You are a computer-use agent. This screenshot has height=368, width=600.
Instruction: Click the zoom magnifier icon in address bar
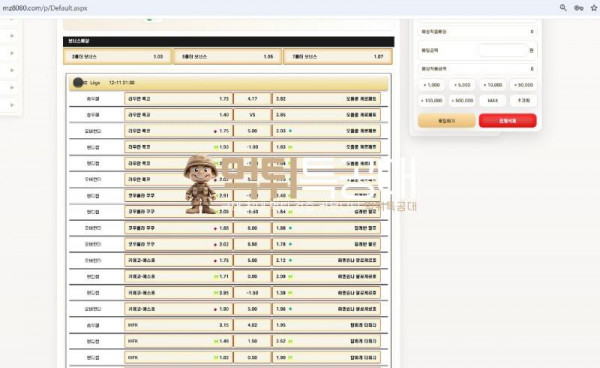click(x=563, y=8)
